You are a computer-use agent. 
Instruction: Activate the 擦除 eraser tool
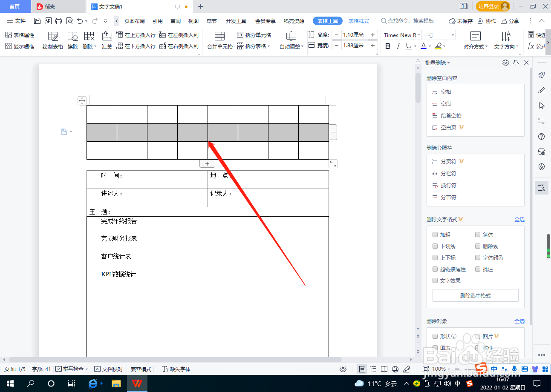click(72, 40)
